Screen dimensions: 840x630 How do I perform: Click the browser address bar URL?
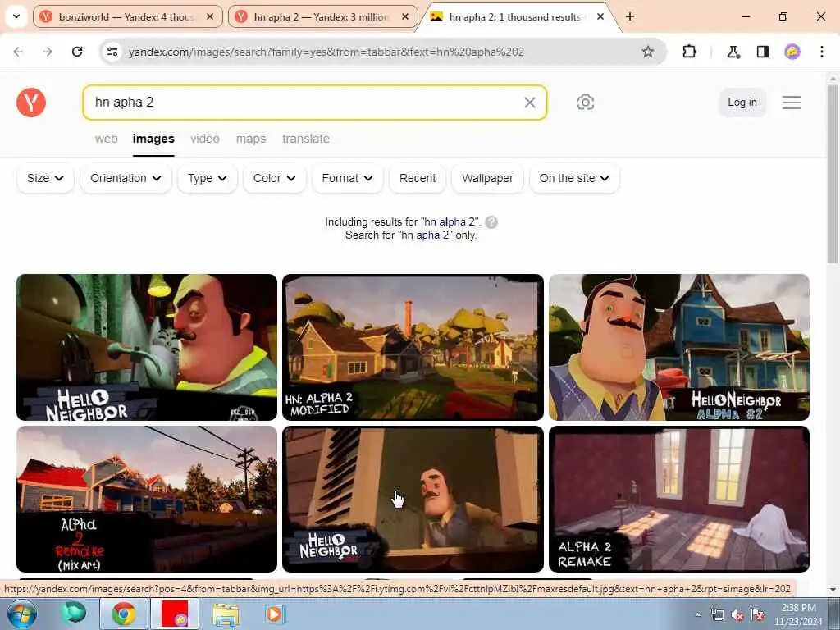(326, 52)
